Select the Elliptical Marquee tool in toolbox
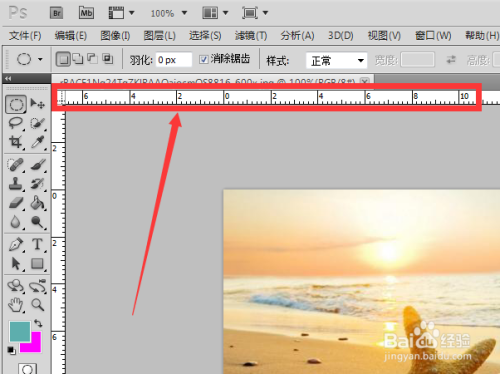Viewport: 500px width, 374px height. click(16, 104)
